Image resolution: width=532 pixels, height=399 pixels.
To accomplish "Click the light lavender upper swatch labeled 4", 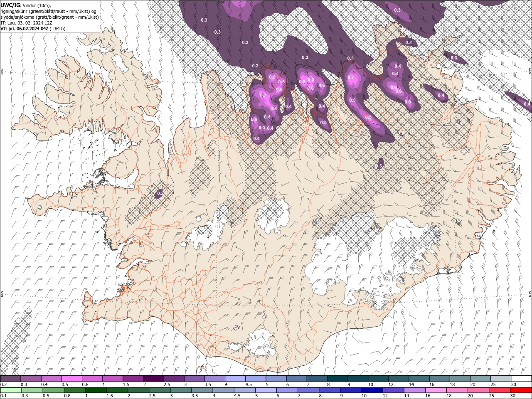I will (235, 378).
